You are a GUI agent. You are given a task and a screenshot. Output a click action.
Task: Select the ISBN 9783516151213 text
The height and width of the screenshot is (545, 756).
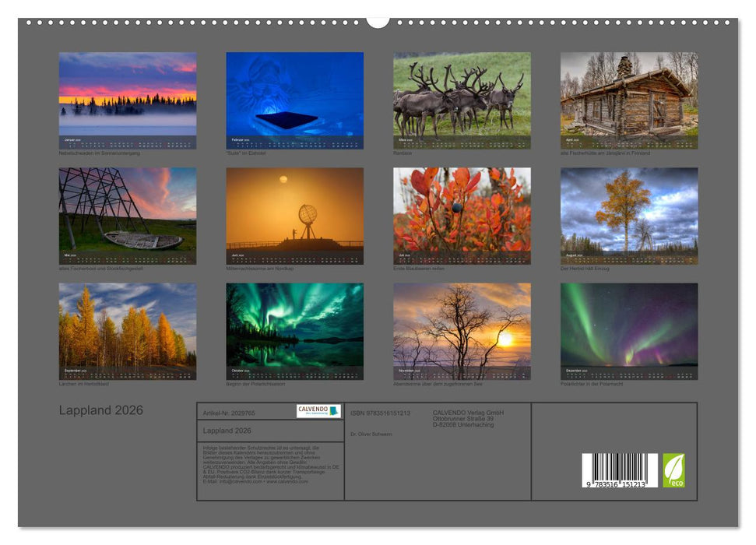pos(379,413)
